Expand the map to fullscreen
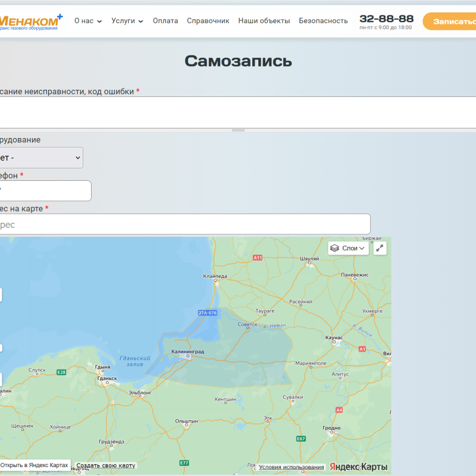 pos(380,248)
